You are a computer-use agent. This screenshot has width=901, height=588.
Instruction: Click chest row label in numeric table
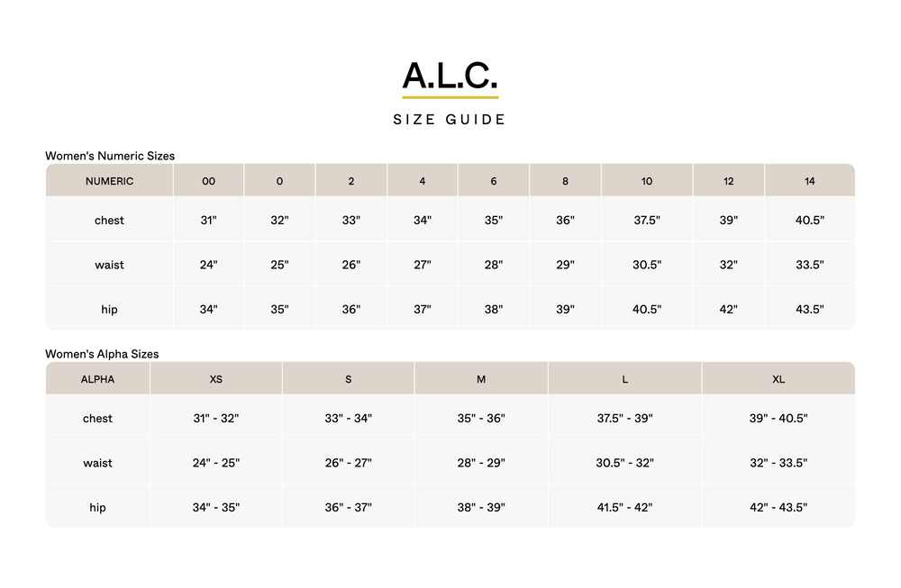(x=109, y=221)
